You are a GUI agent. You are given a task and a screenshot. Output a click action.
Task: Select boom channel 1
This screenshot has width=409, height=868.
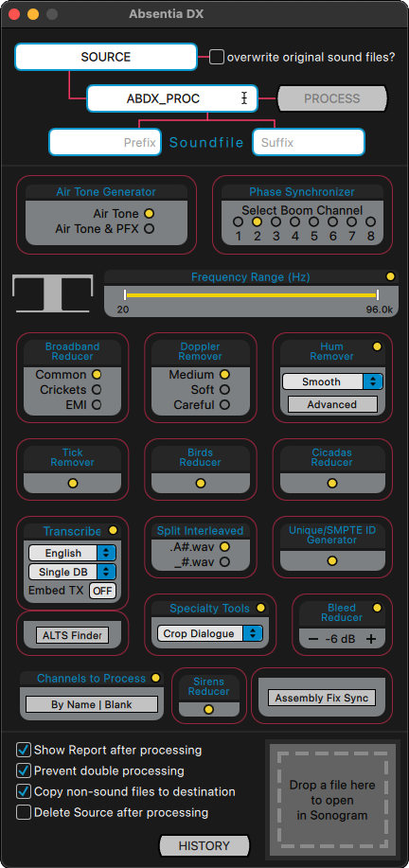(238, 222)
